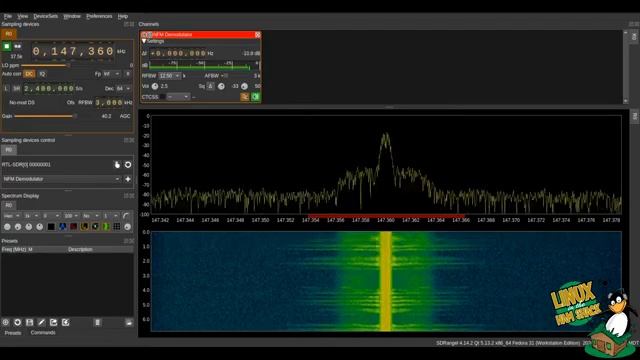Open the FFT window type dropdown

coord(11,216)
